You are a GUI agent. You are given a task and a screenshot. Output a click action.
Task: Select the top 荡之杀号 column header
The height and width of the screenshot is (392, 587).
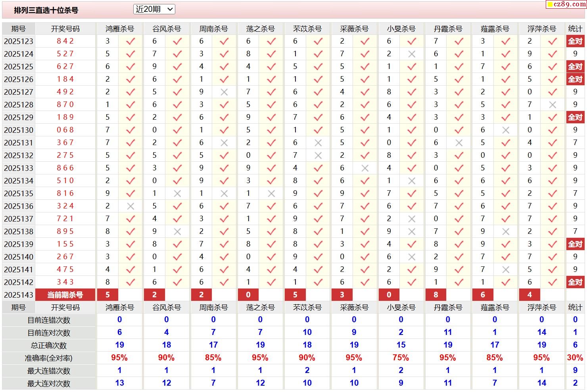tap(260, 29)
